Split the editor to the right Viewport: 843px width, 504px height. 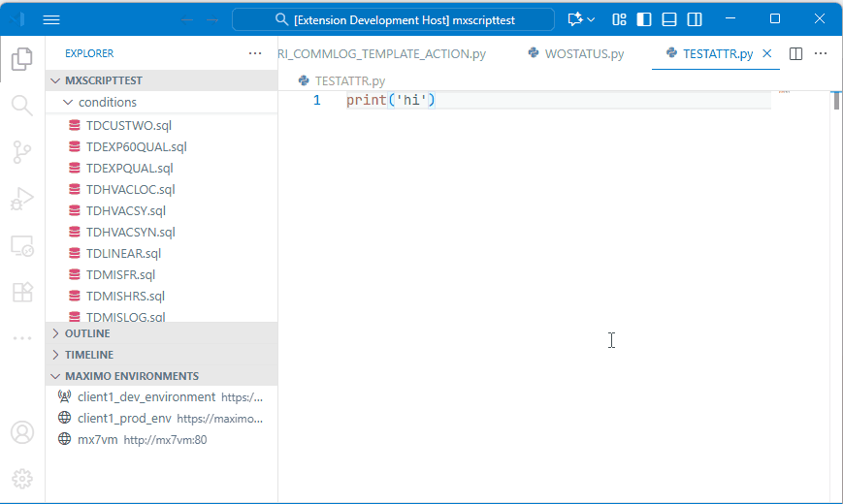pyautogui.click(x=796, y=53)
